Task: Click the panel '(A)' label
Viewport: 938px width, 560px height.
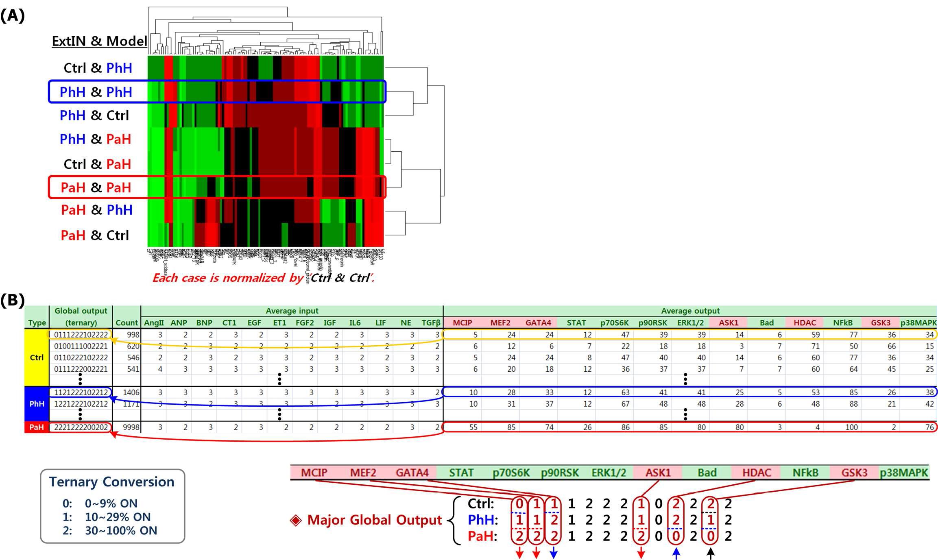Action: pyautogui.click(x=13, y=15)
